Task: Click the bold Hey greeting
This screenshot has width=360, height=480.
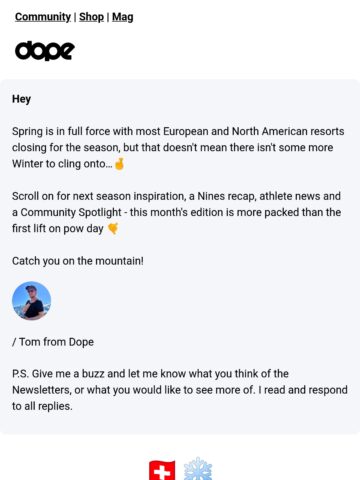Action: [x=21, y=99]
